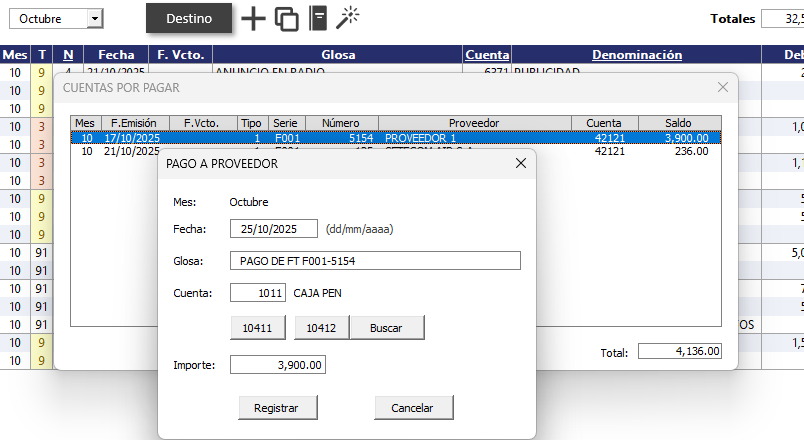Click the Mes header in main table
This screenshot has height=440, width=804.
[x=15, y=54]
